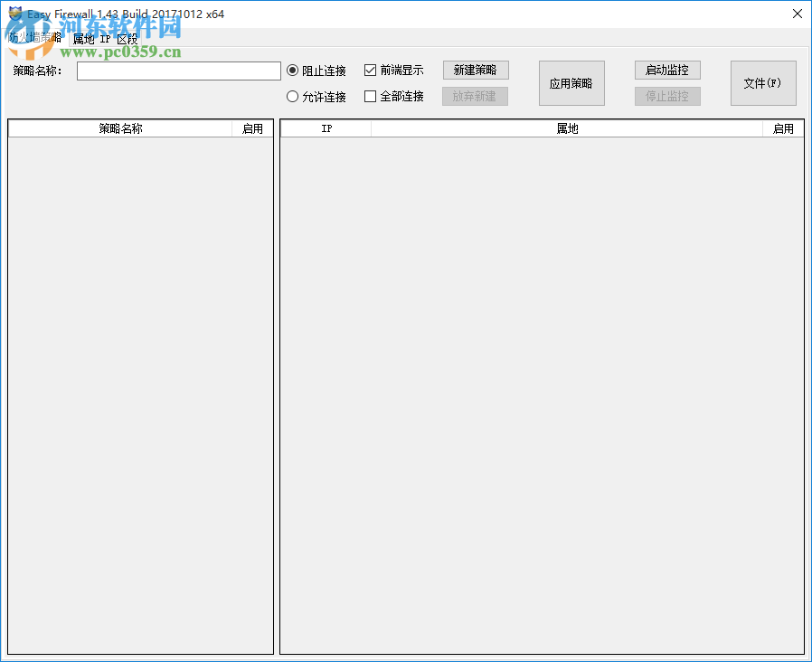The width and height of the screenshot is (812, 662).
Task: Click the 放弃新建 button
Action: pyautogui.click(x=475, y=96)
